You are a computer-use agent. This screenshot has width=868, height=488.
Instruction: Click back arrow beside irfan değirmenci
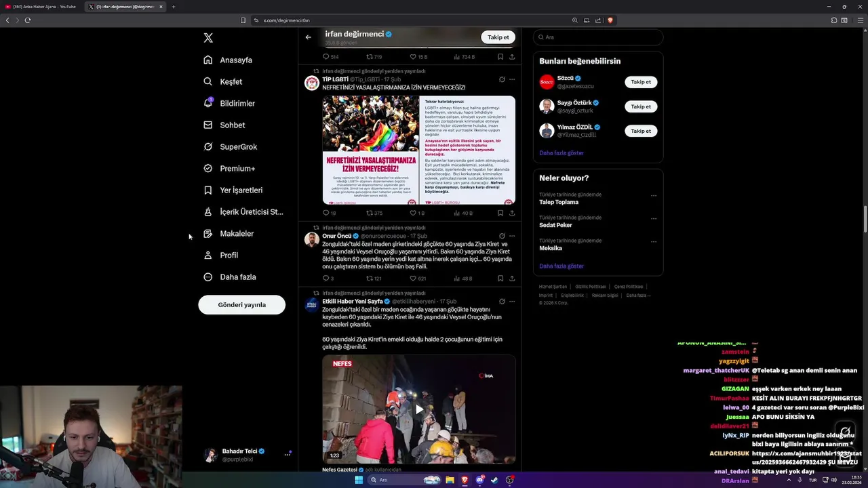[x=309, y=37]
